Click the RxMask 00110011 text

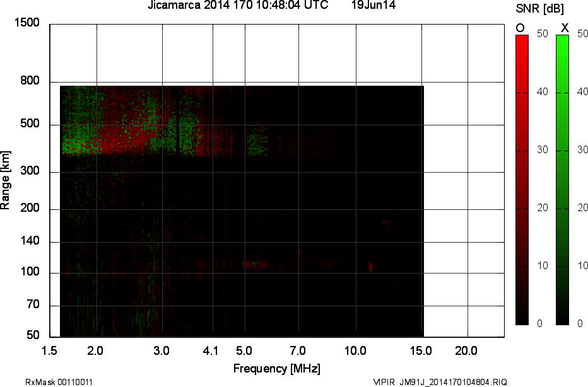59,382
